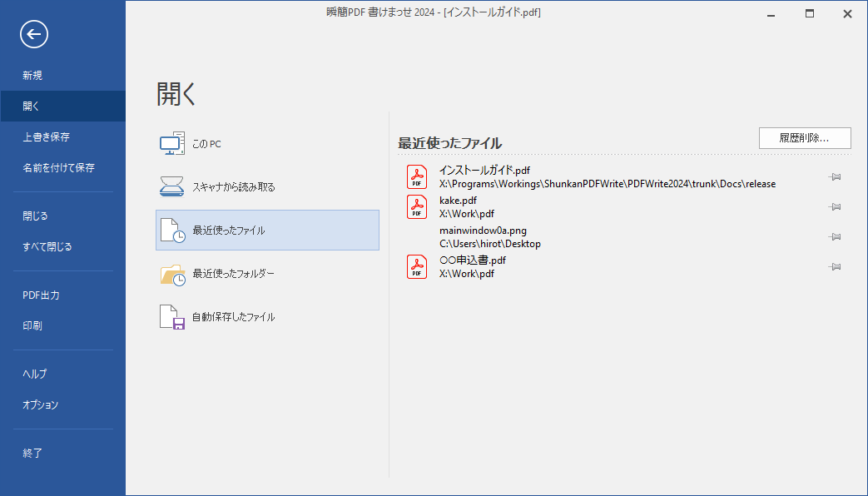Viewport: 868px width, 496px height.
Task: Open 印刷 from the sidebar menu
Action: pos(63,326)
